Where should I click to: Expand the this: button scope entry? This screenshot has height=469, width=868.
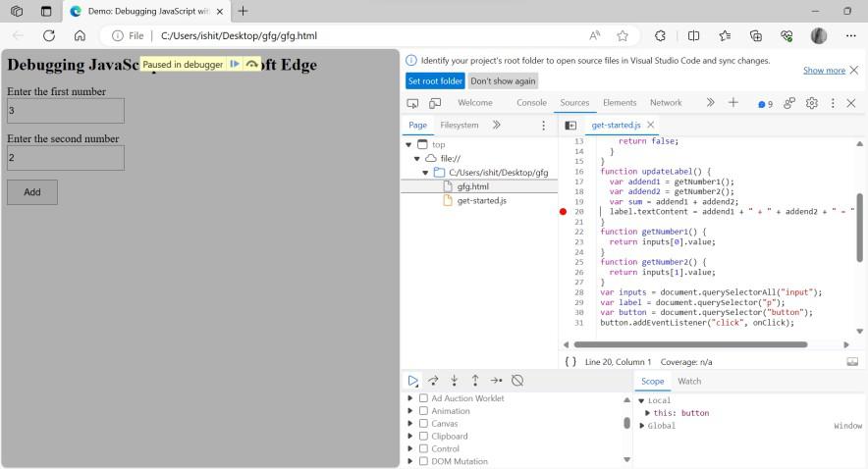648,413
